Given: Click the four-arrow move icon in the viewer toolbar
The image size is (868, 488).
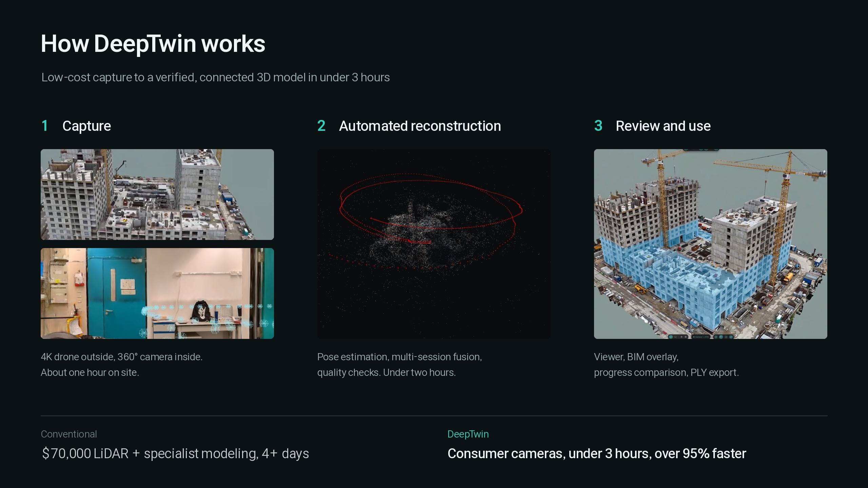Looking at the screenshot, I should (x=682, y=337).
